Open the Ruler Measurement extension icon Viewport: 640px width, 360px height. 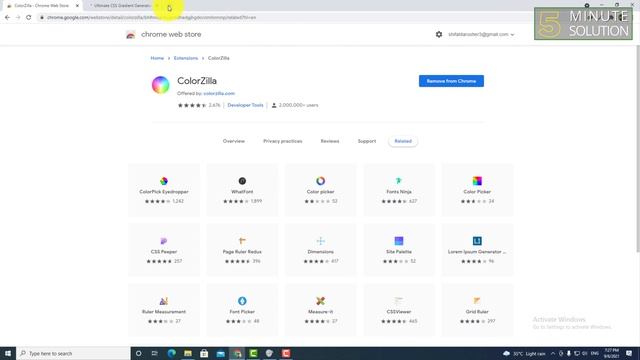tap(164, 301)
